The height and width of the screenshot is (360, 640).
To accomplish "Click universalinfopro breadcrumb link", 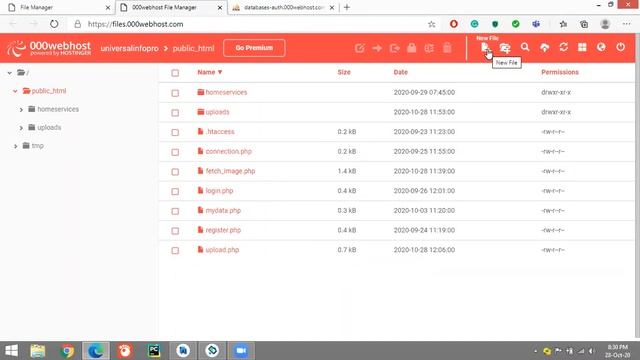I will coord(129,48).
